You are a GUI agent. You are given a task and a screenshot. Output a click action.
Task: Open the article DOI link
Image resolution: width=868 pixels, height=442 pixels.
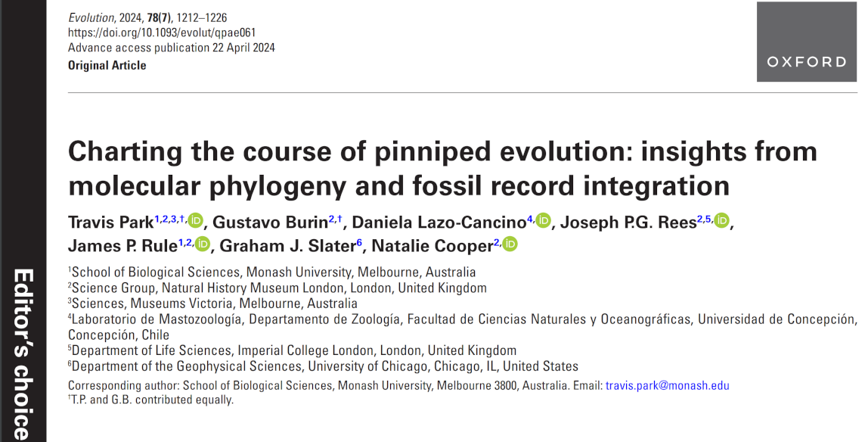point(162,33)
